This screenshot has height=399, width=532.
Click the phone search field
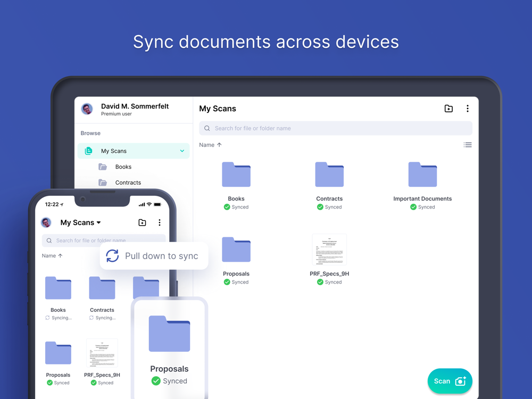[104, 240]
